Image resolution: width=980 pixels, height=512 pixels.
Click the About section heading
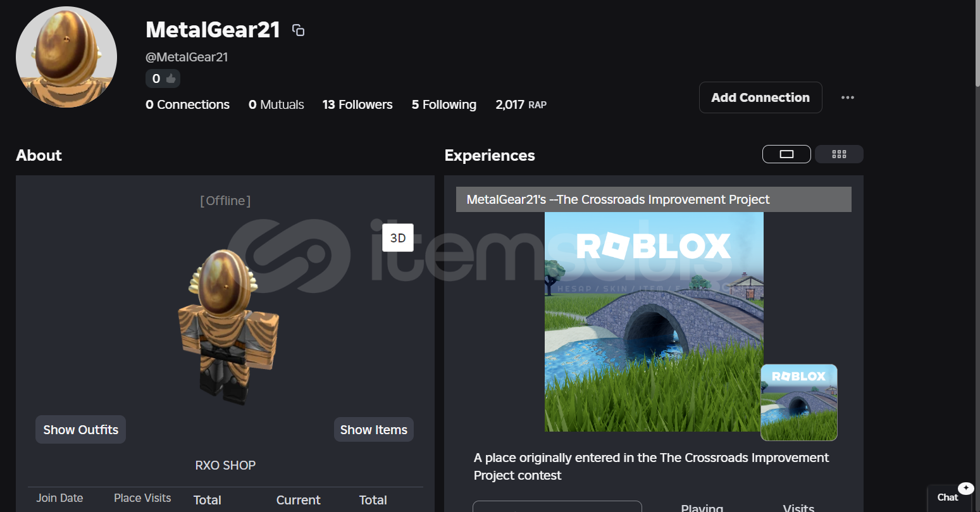(x=39, y=155)
